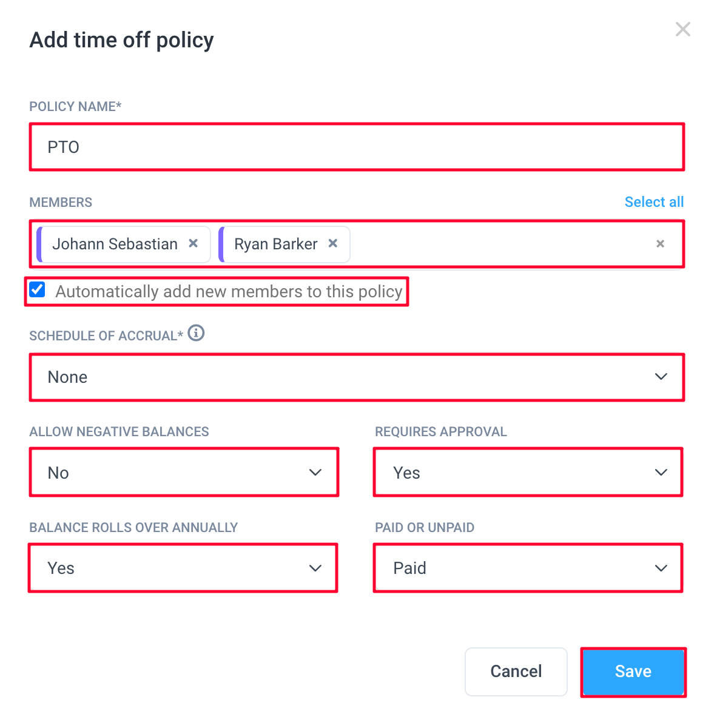Remove Johann Sebastian from members
Viewport: 717px width, 728px height.
[193, 244]
